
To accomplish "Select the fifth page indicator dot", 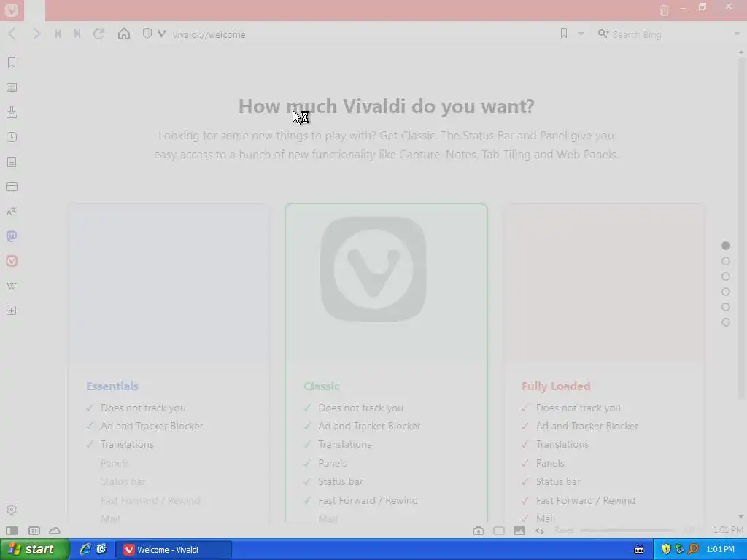I will pyautogui.click(x=726, y=307).
